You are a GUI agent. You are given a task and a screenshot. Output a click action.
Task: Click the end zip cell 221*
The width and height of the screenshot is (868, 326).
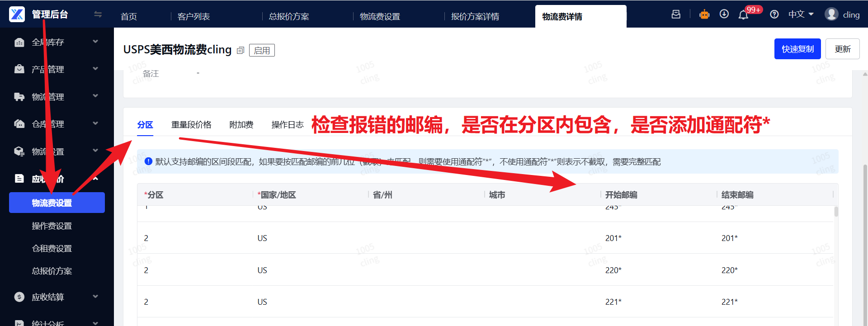[730, 302]
